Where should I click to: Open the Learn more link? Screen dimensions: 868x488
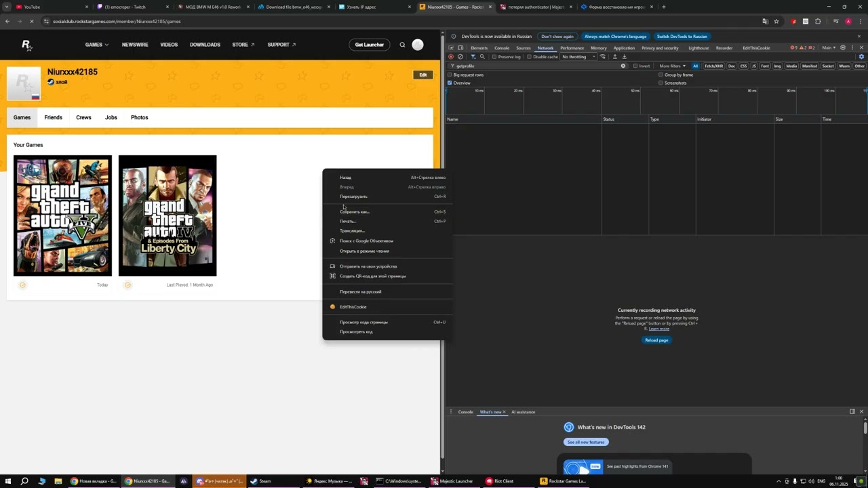pos(659,329)
